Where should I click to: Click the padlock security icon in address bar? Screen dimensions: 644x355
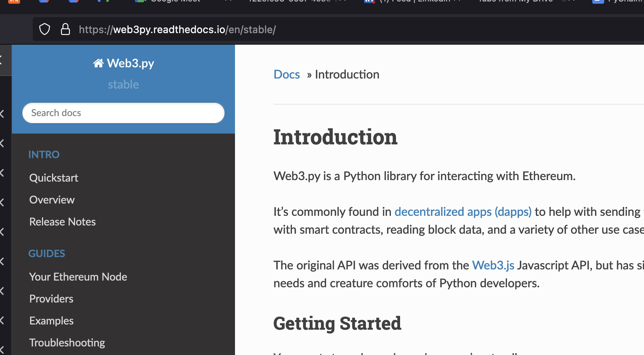click(65, 29)
